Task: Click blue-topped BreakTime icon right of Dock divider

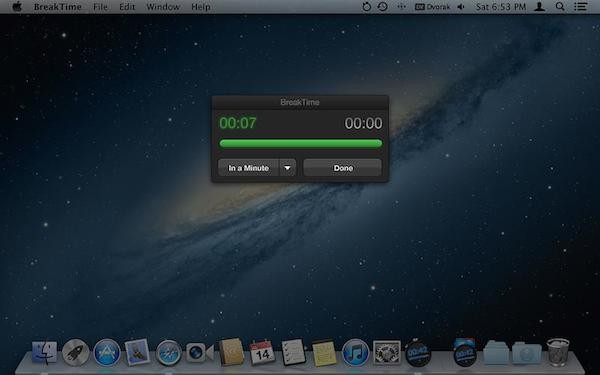Action: pos(465,352)
